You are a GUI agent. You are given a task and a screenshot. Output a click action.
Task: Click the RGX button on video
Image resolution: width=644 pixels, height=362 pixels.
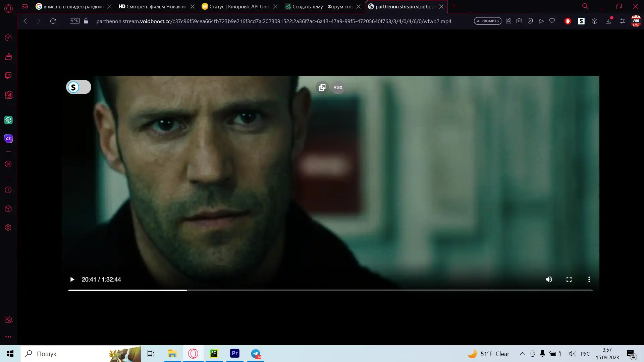click(x=338, y=87)
